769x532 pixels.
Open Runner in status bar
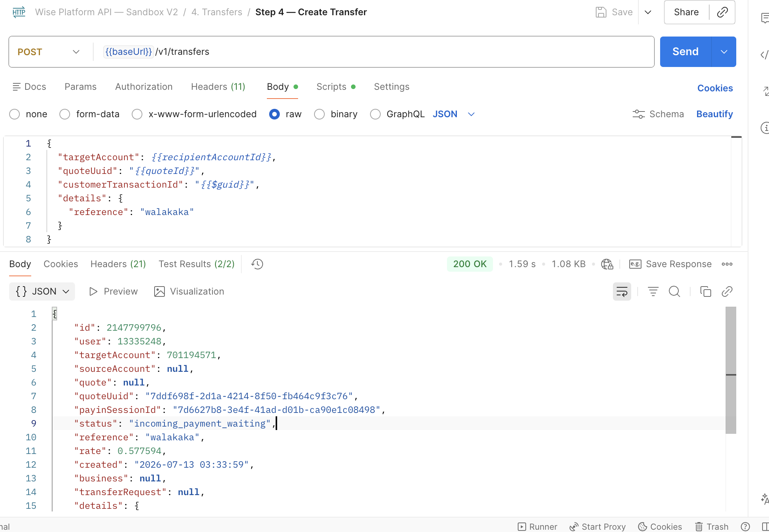538,527
